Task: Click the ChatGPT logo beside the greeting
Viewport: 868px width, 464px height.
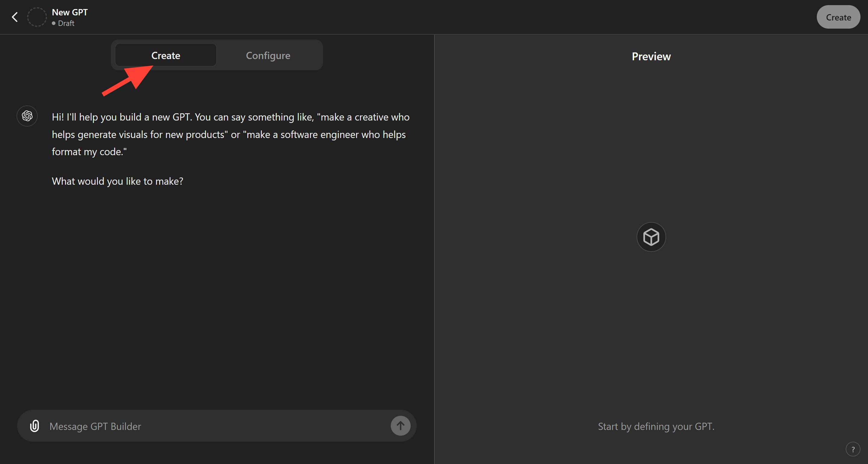Action: (27, 116)
